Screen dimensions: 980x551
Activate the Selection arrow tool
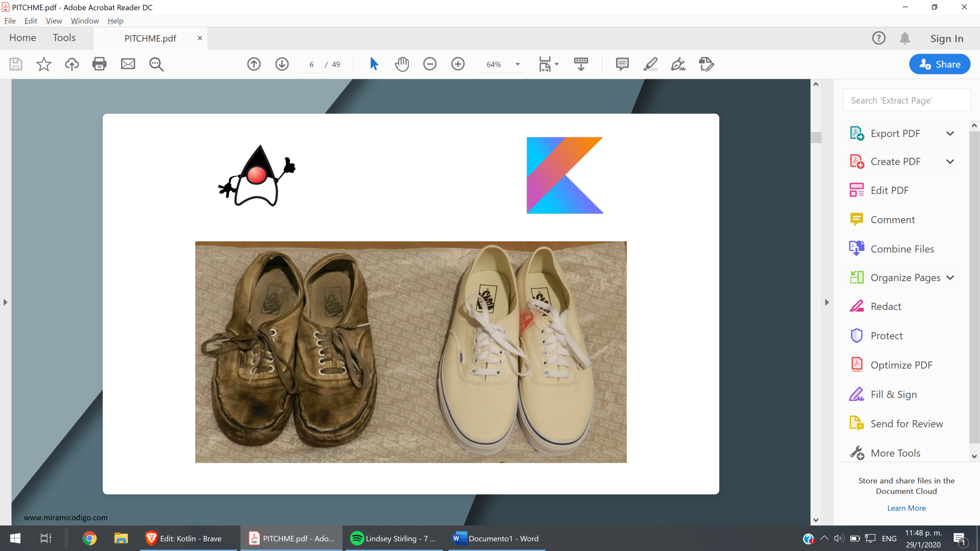(x=374, y=64)
